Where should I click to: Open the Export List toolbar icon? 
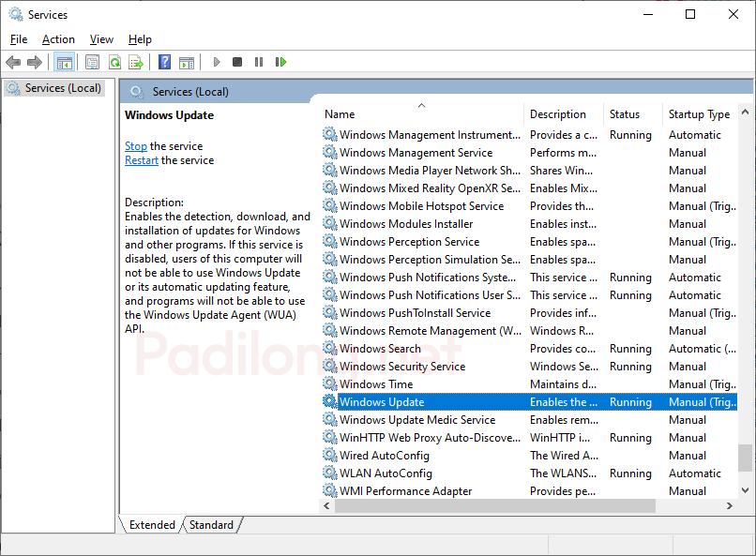[136, 62]
